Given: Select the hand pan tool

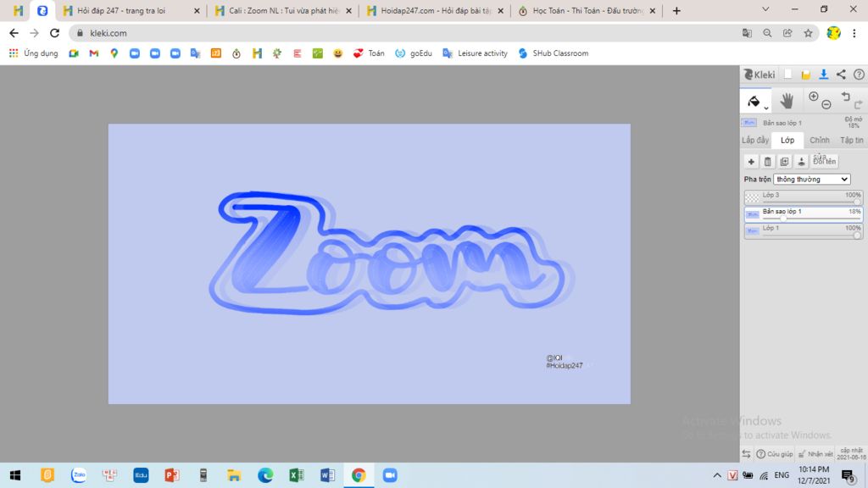Looking at the screenshot, I should [787, 101].
